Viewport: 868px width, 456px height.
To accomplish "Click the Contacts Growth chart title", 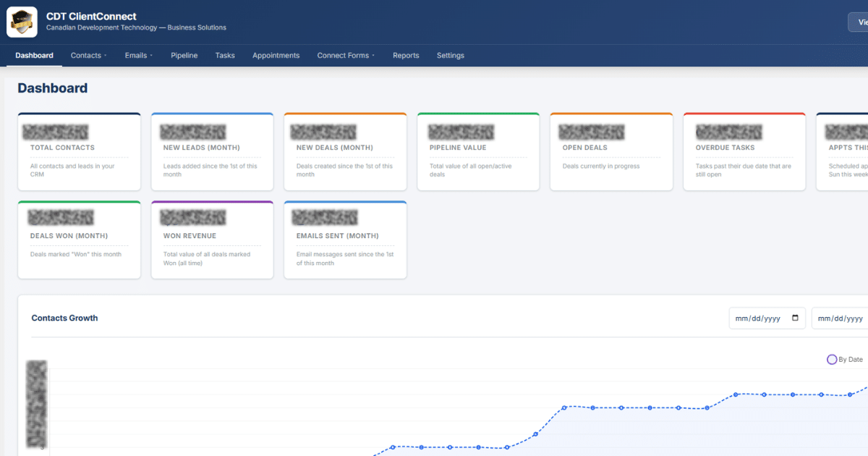I will pos(64,318).
